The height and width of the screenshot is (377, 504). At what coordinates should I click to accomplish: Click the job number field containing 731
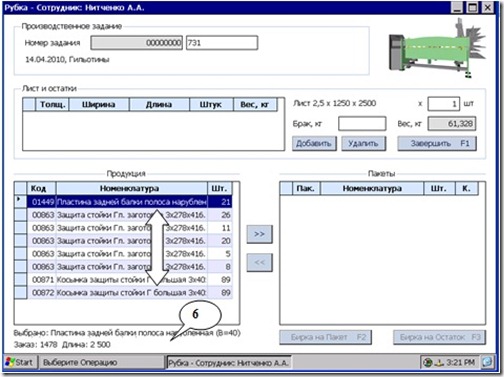coord(222,43)
